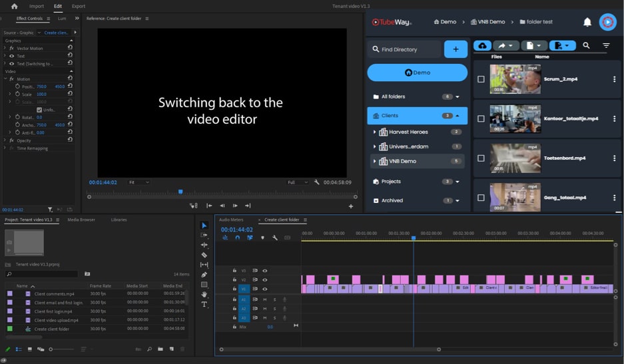
Task: Select the Slip tool
Action: pyautogui.click(x=204, y=265)
